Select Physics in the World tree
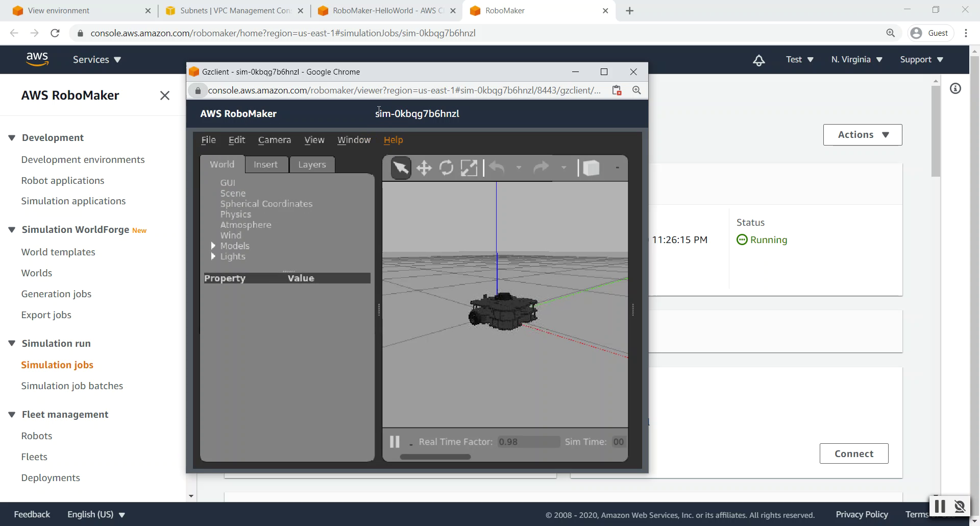980x526 pixels. coord(236,214)
